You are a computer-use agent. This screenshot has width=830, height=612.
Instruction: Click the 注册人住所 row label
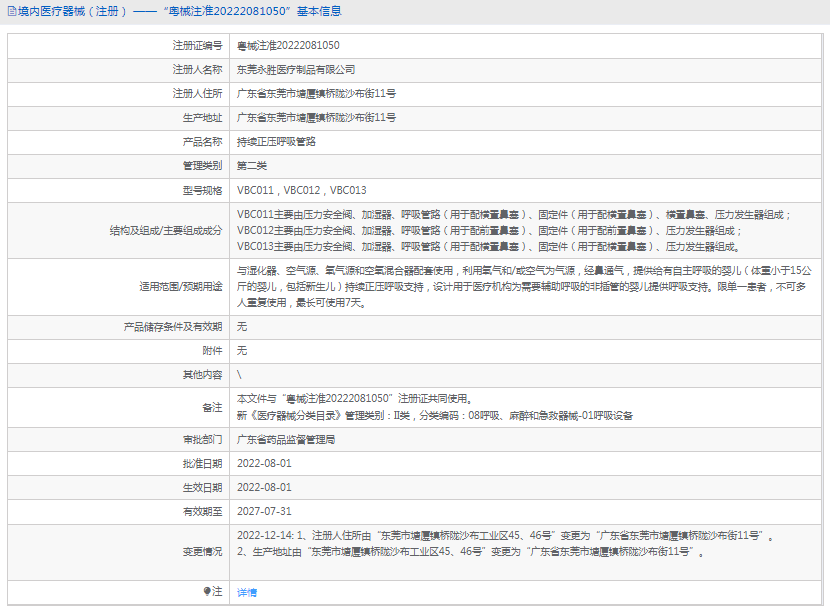tap(197, 94)
